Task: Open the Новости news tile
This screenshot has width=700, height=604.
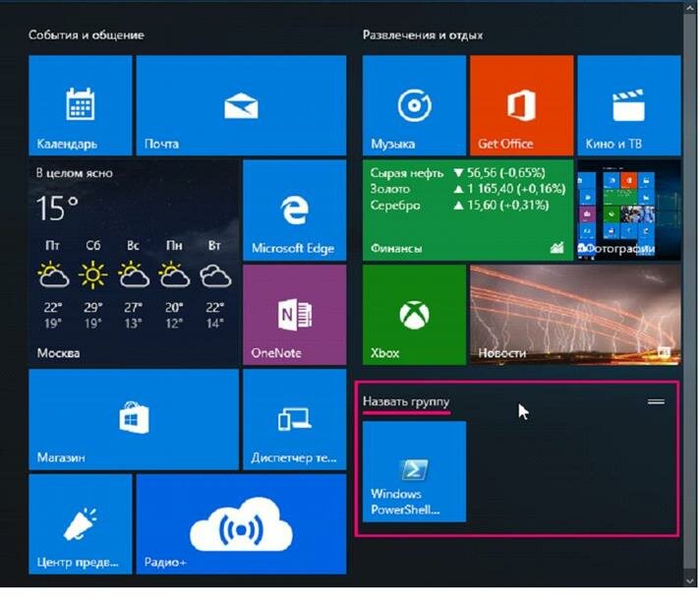Action: click(x=575, y=315)
